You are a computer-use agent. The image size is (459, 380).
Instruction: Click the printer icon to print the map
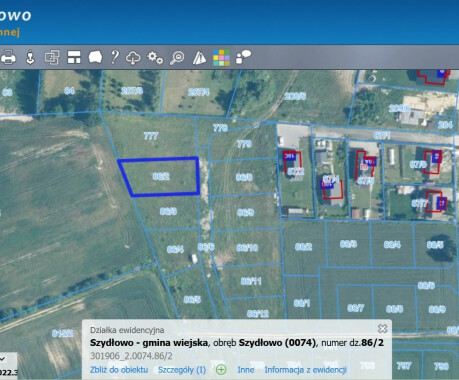8,57
